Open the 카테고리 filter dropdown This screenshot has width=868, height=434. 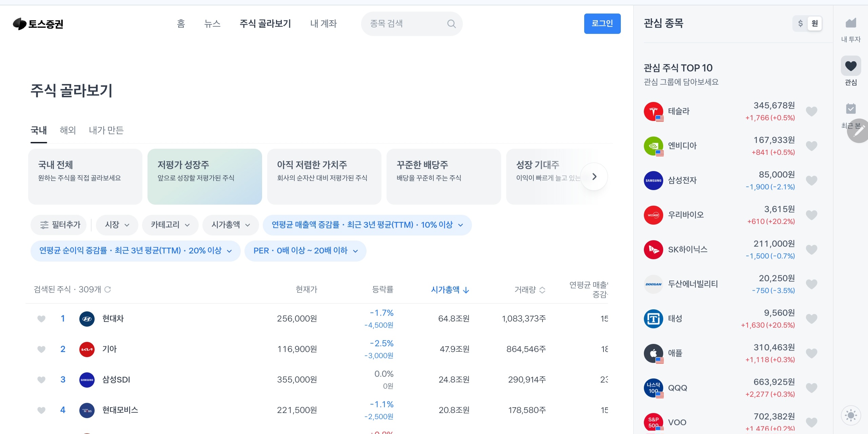click(x=170, y=225)
